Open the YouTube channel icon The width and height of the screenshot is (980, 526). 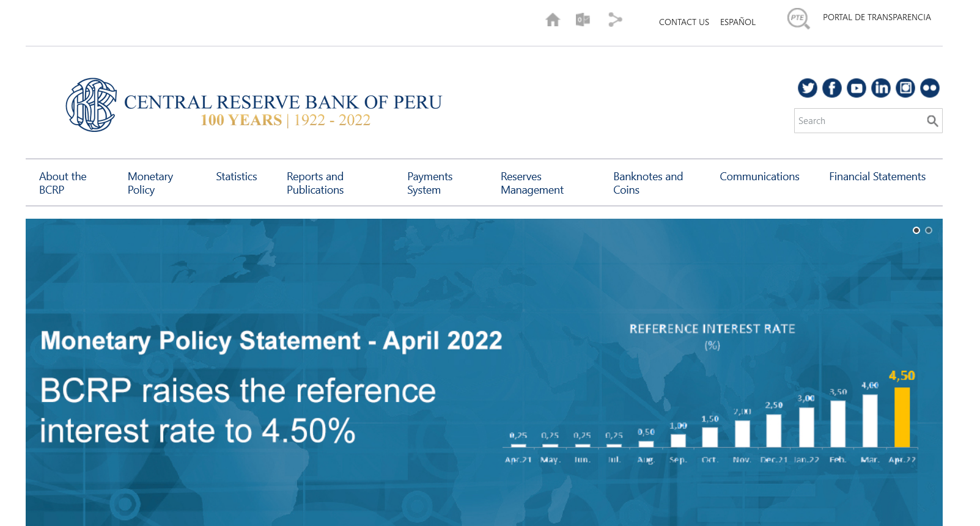[856, 88]
